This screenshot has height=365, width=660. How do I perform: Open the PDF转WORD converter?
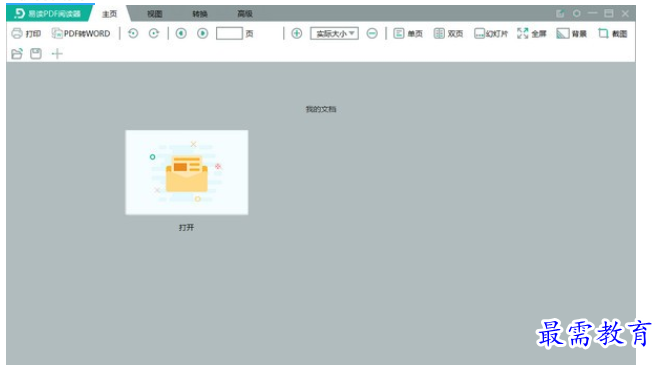point(80,34)
